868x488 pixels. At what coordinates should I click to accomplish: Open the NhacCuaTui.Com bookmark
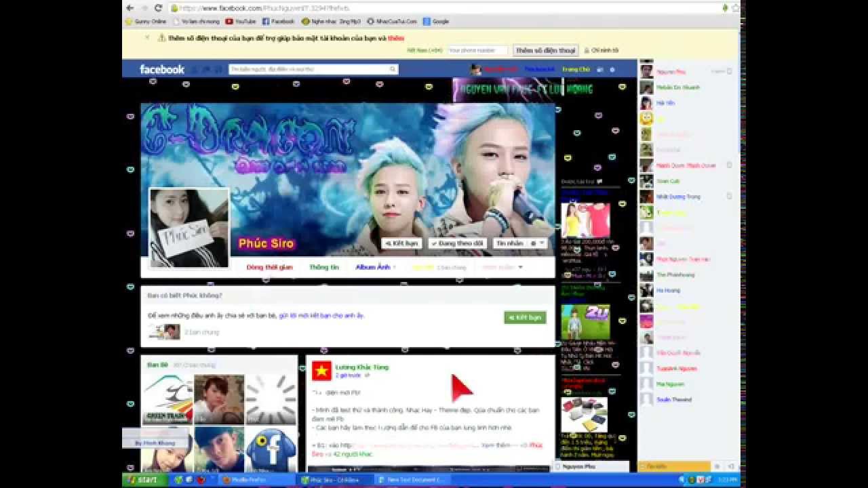pyautogui.click(x=392, y=22)
